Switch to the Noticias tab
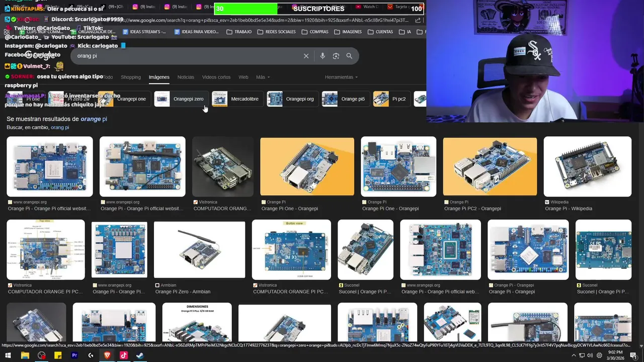Viewport: 644px width, 362px height. click(x=186, y=77)
